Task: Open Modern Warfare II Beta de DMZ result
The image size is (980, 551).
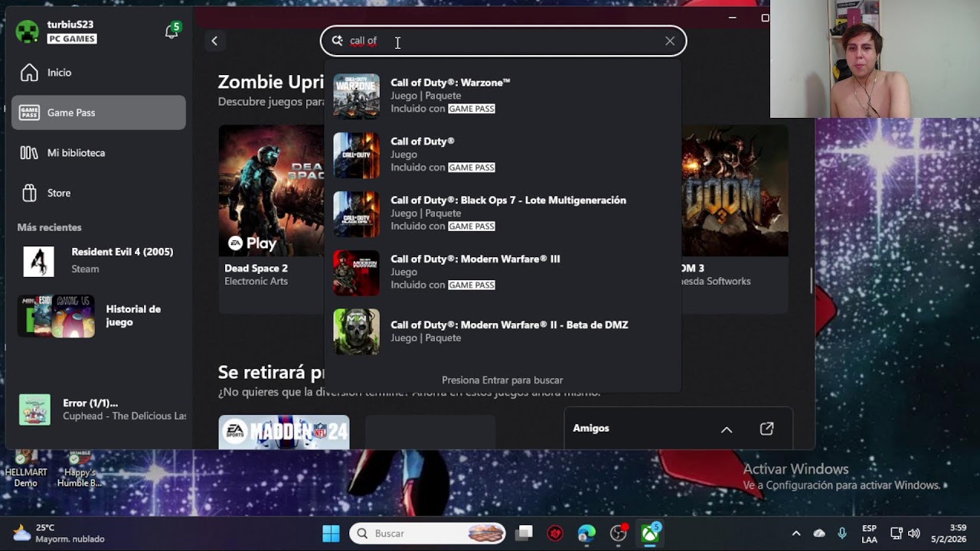Action: [503, 331]
